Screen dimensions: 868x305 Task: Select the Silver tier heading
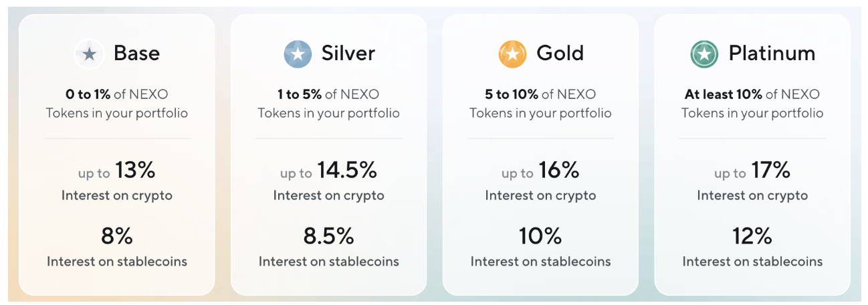point(348,53)
